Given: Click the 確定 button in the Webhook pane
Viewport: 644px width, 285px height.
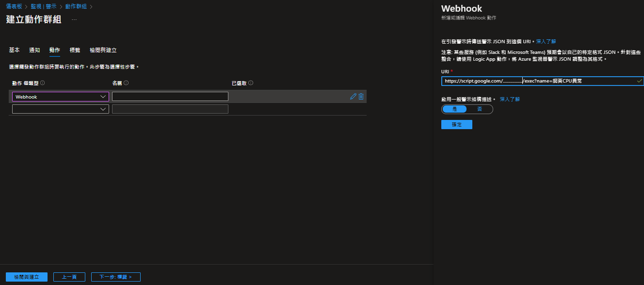Looking at the screenshot, I should click(456, 124).
